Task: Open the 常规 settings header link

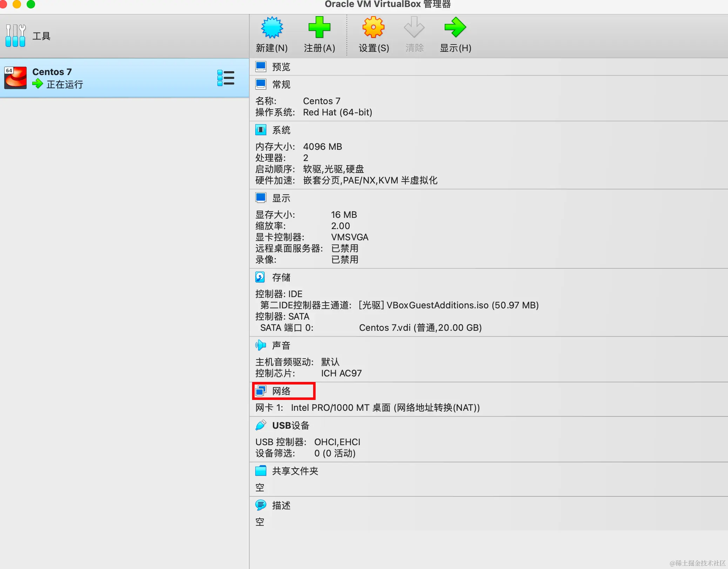Action: point(281,85)
